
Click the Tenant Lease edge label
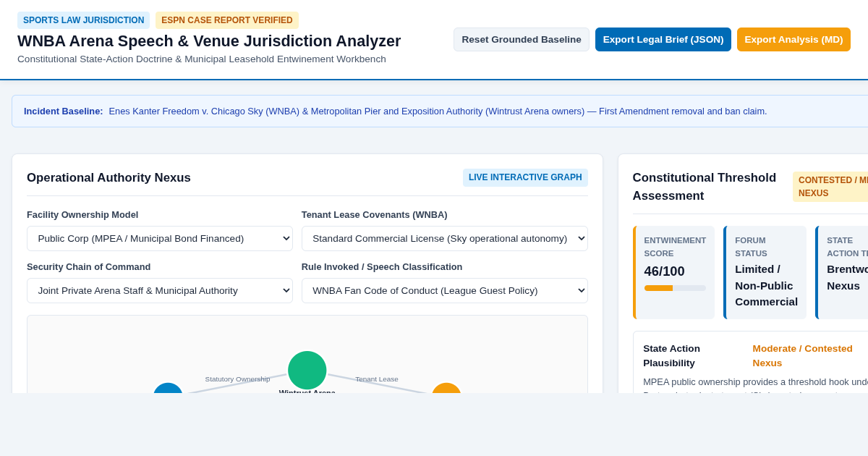pyautogui.click(x=377, y=379)
